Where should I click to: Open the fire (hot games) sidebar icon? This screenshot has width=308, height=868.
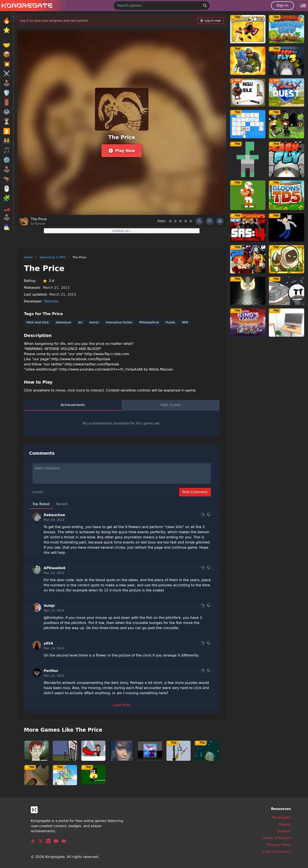6,21
